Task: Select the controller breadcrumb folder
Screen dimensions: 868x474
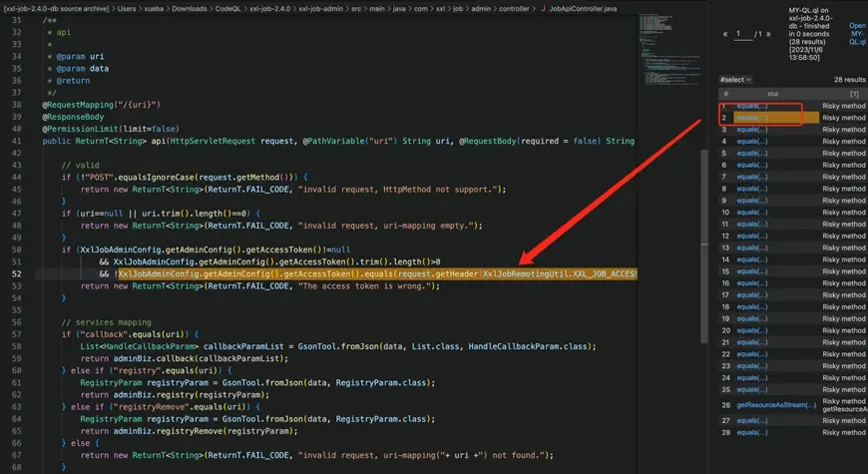Action: point(514,9)
